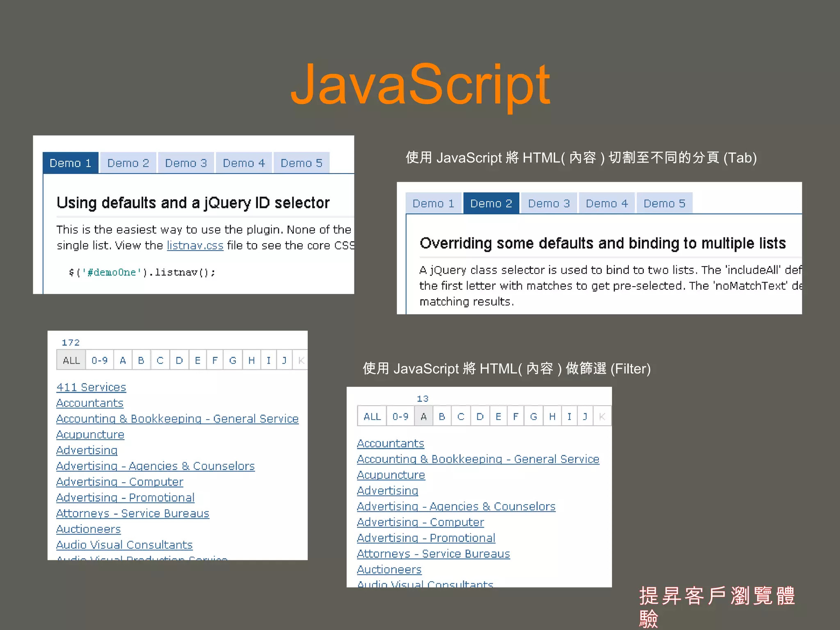The height and width of the screenshot is (630, 840).
Task: Click Demo 2 tab in right panel
Action: pyautogui.click(x=491, y=203)
